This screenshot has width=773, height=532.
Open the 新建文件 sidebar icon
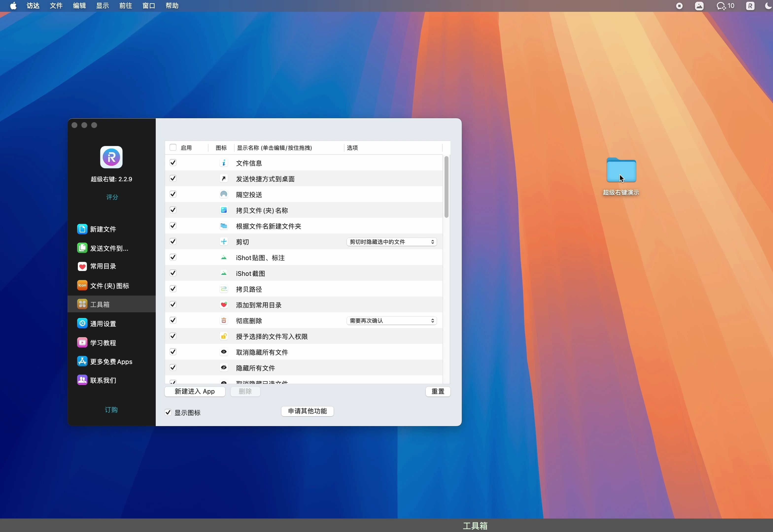coord(82,229)
